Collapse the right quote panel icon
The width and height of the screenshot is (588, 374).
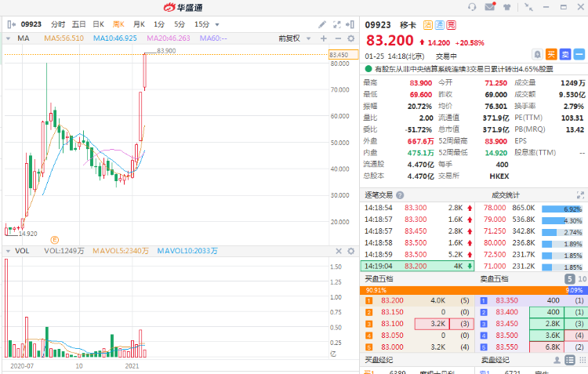point(350,24)
